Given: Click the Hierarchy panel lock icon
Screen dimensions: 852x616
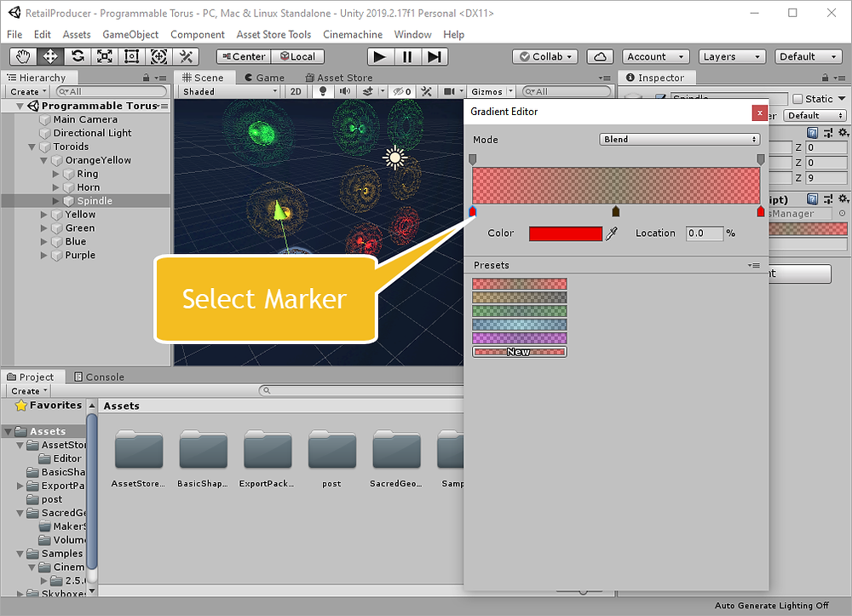Looking at the screenshot, I should coord(146,78).
